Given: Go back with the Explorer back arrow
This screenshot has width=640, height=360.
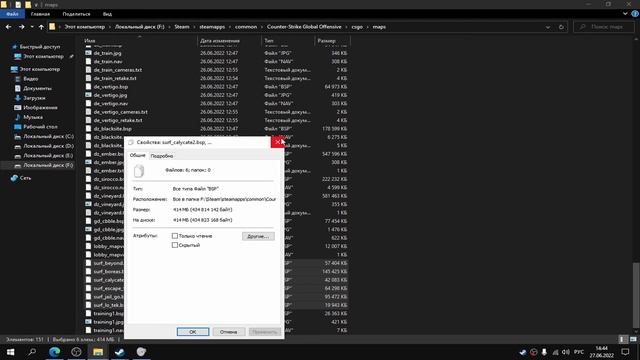Looking at the screenshot, I should pyautogui.click(x=9, y=27).
